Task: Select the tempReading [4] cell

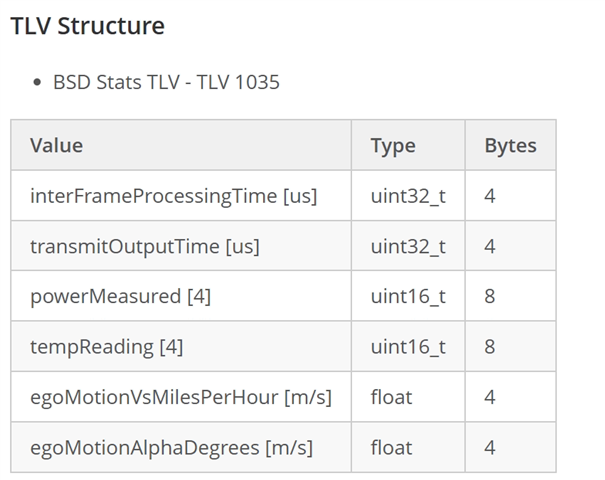Action: coord(106,347)
